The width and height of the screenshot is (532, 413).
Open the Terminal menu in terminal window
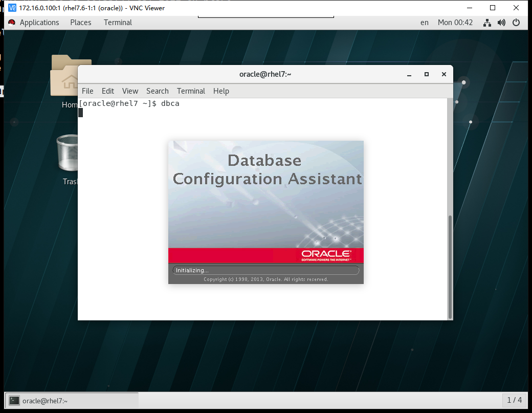(x=191, y=91)
